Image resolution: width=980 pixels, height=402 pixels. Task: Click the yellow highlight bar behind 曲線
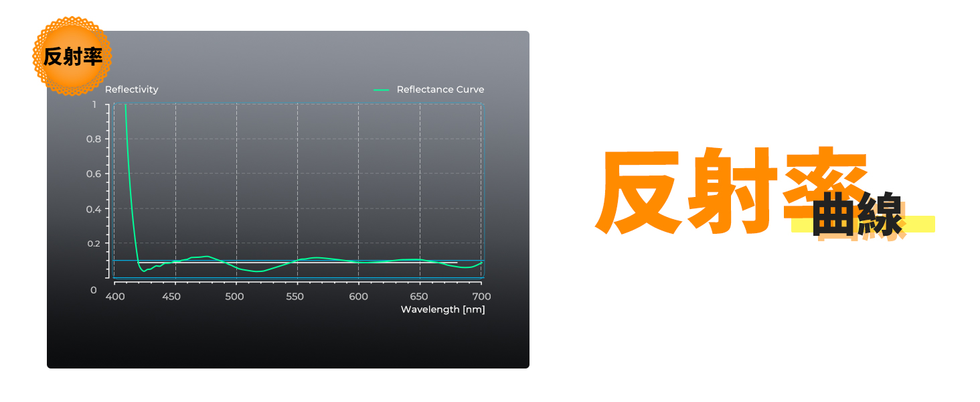coord(922,224)
